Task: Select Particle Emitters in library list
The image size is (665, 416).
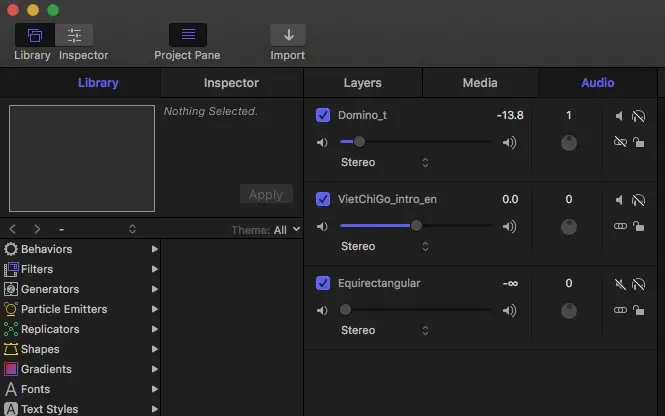Action: [x=64, y=309]
